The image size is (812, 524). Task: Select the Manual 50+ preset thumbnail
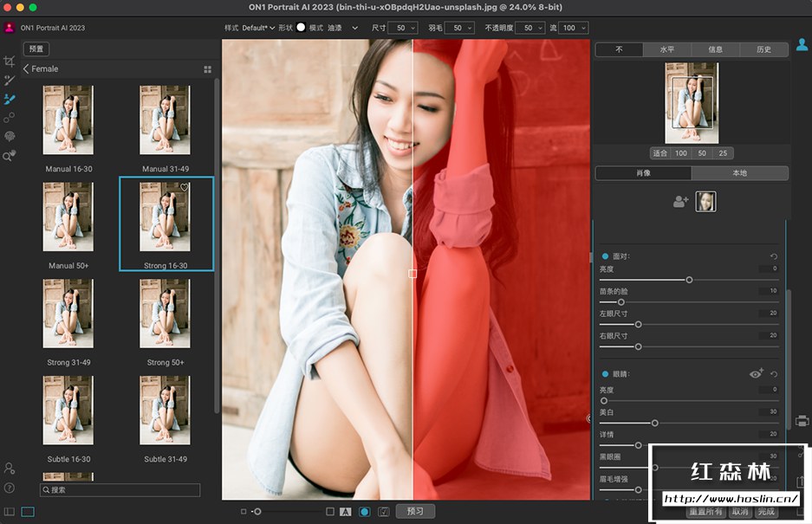[x=68, y=215]
